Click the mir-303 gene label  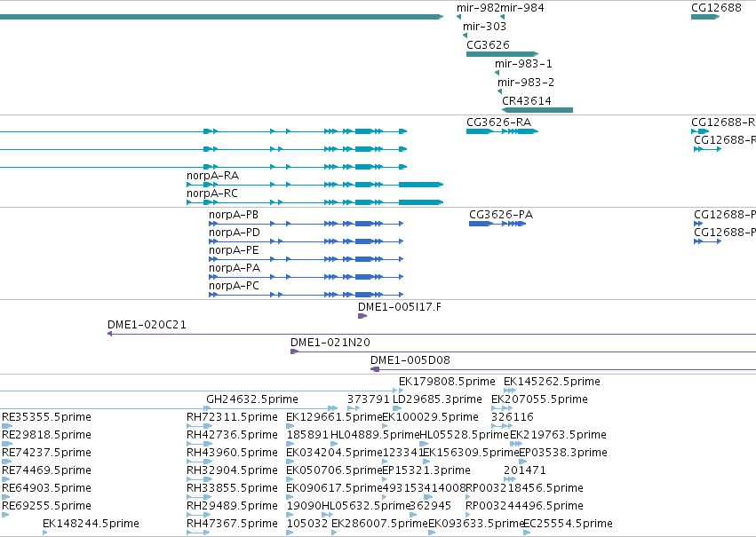[484, 27]
